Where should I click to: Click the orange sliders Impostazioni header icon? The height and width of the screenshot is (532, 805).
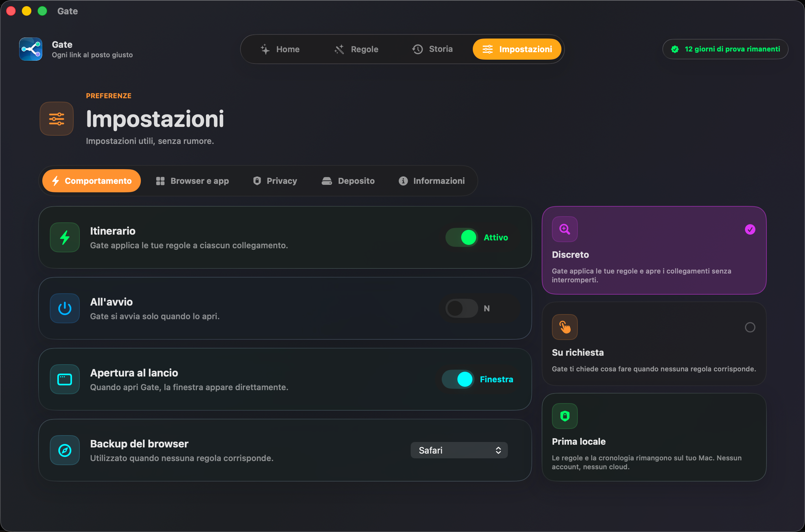coord(57,119)
